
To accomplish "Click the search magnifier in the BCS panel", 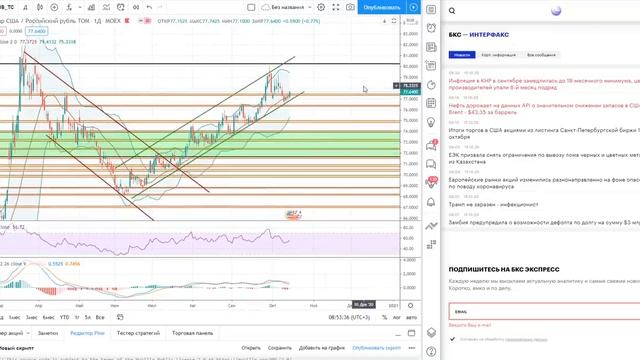I will (x=452, y=11).
